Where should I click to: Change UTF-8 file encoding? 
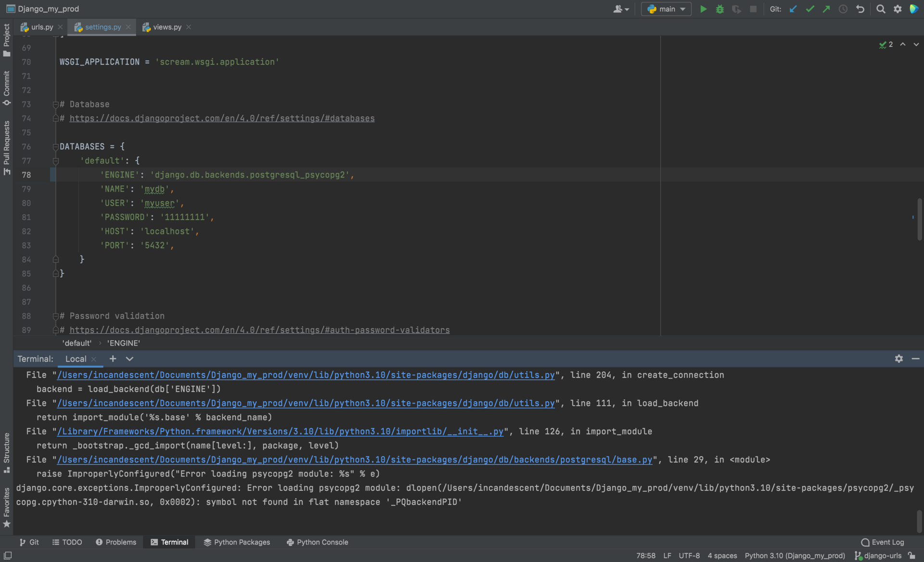(689, 556)
